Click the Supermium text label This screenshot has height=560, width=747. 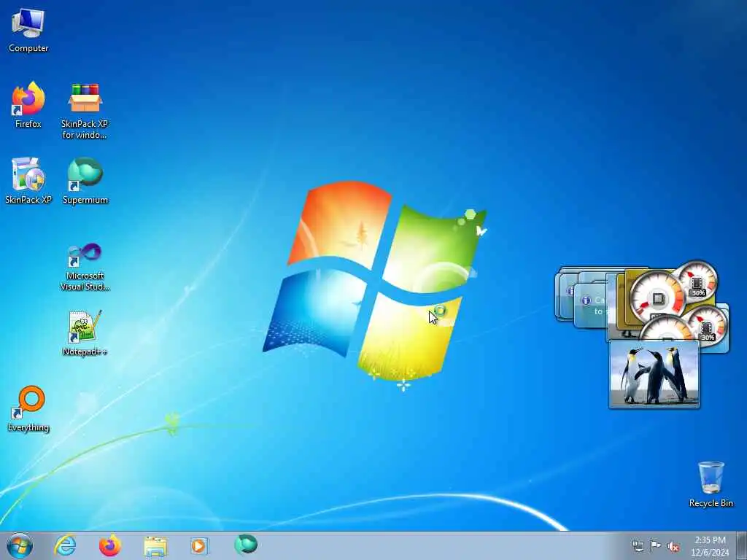(85, 200)
